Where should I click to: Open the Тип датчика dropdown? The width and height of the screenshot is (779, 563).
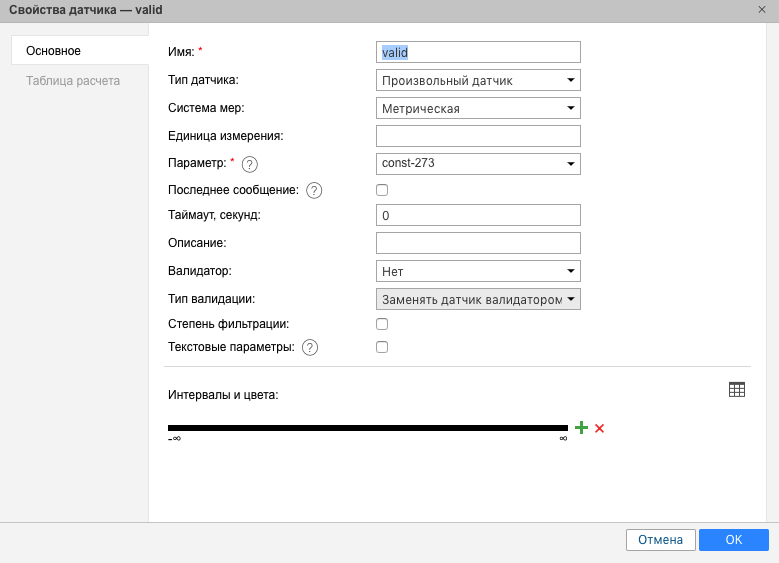[478, 80]
